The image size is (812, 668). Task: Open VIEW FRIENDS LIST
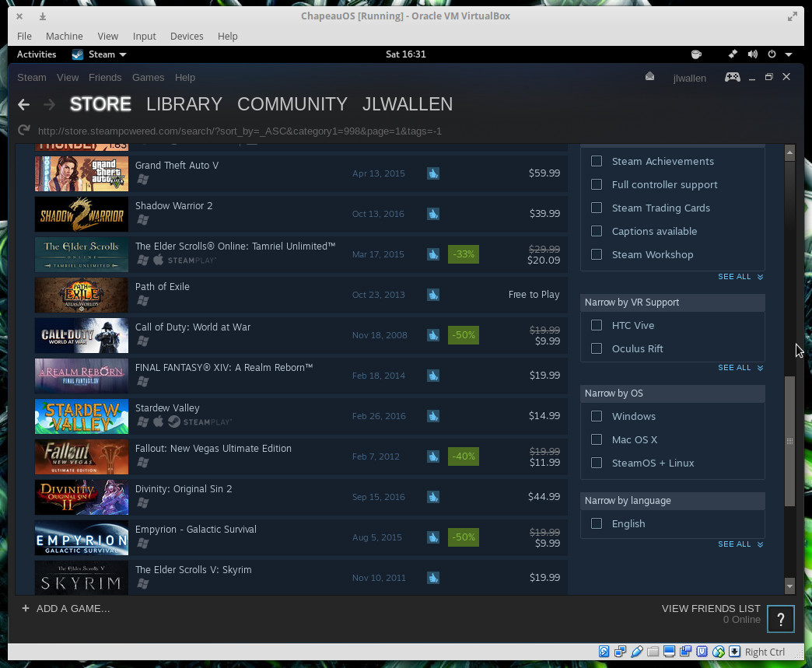(x=711, y=608)
